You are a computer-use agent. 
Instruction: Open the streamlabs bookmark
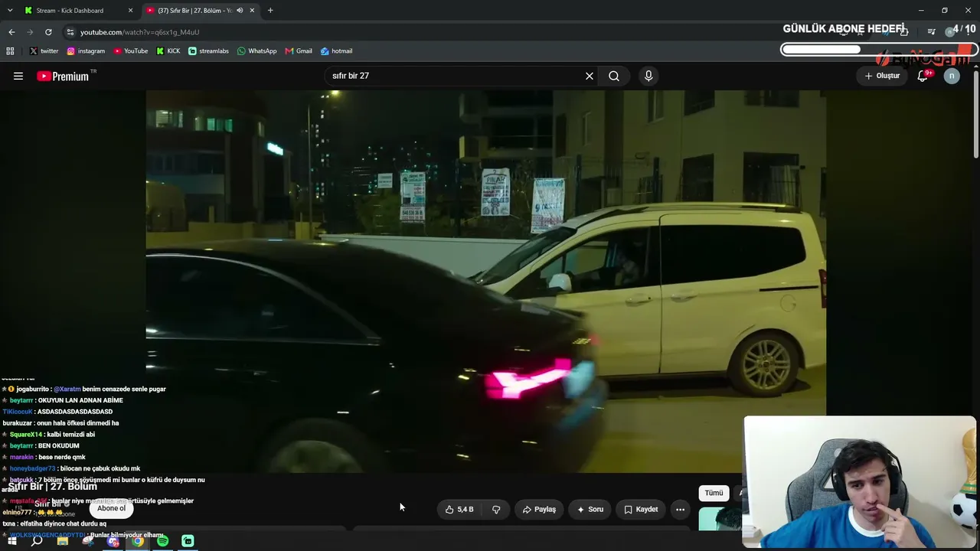click(208, 51)
